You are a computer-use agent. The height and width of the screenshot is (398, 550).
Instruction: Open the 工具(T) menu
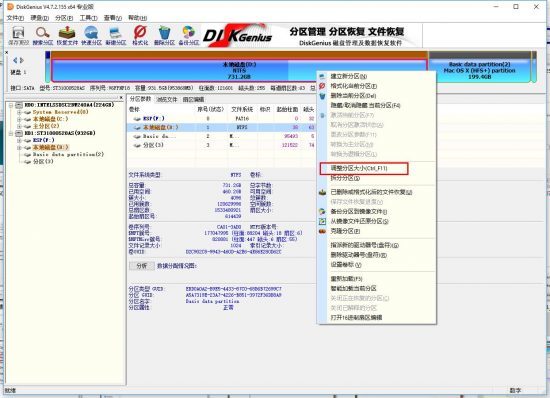[88, 18]
